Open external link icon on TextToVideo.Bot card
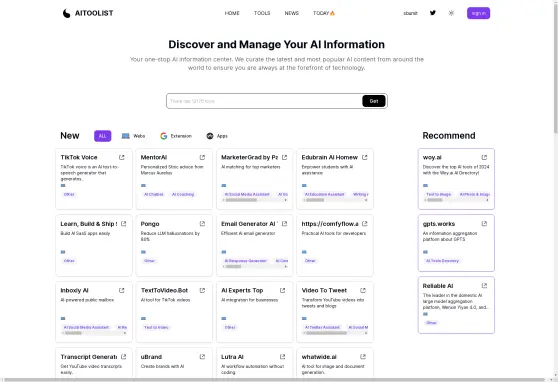This screenshot has height=382, width=558. (202, 290)
